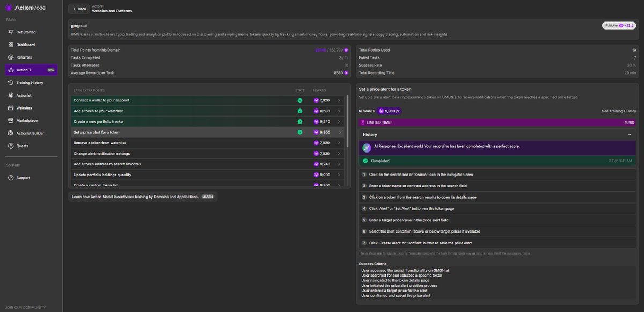Open Actionist Builder in the sidebar
644x312 pixels.
(31, 133)
